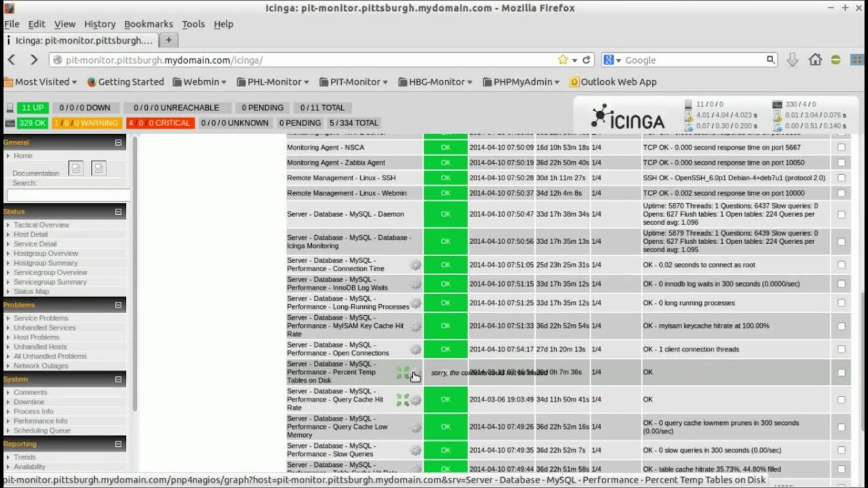Check the box for Slow Queries row

click(842, 450)
